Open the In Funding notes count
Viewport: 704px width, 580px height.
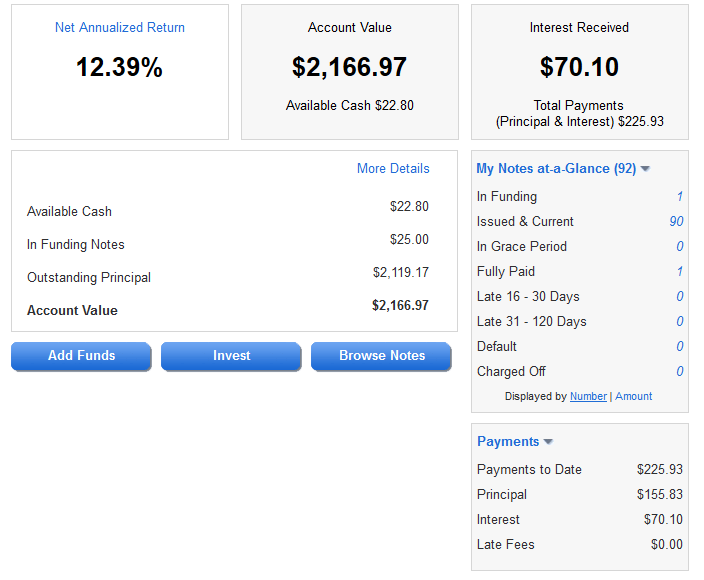pyautogui.click(x=679, y=197)
